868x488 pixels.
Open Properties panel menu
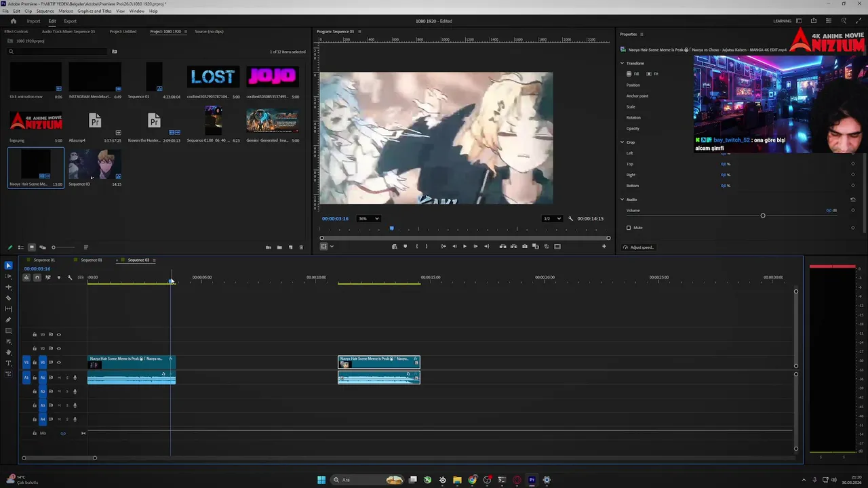point(642,34)
